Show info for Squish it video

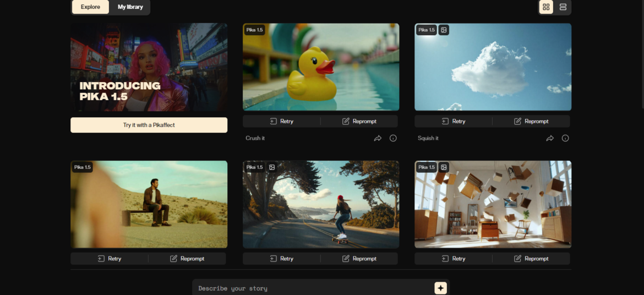point(565,138)
